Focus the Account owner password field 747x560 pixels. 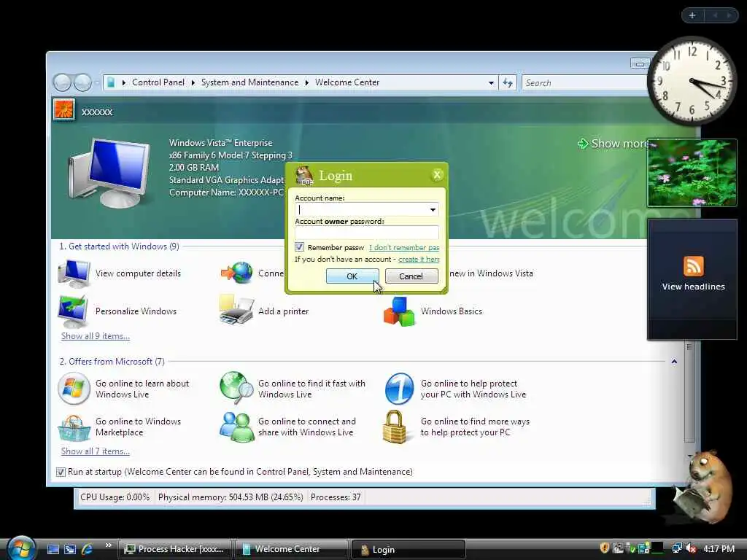[x=366, y=233]
